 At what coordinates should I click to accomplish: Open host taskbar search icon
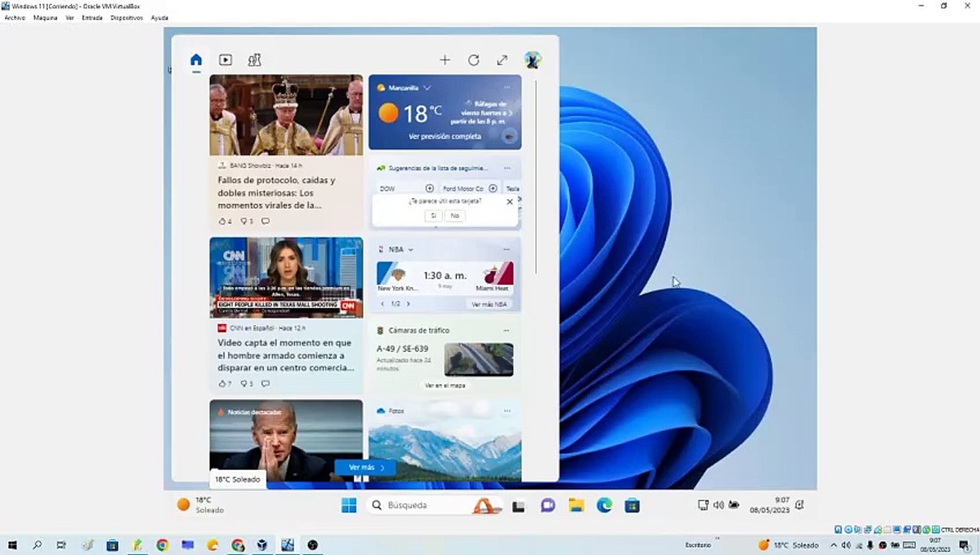click(x=37, y=545)
